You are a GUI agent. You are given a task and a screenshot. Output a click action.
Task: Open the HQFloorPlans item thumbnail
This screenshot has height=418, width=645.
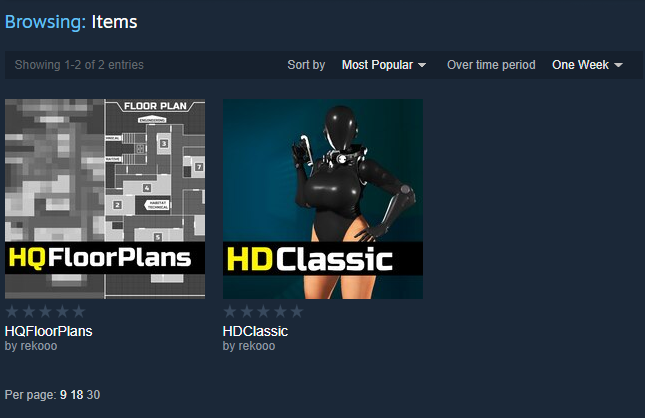pos(105,199)
